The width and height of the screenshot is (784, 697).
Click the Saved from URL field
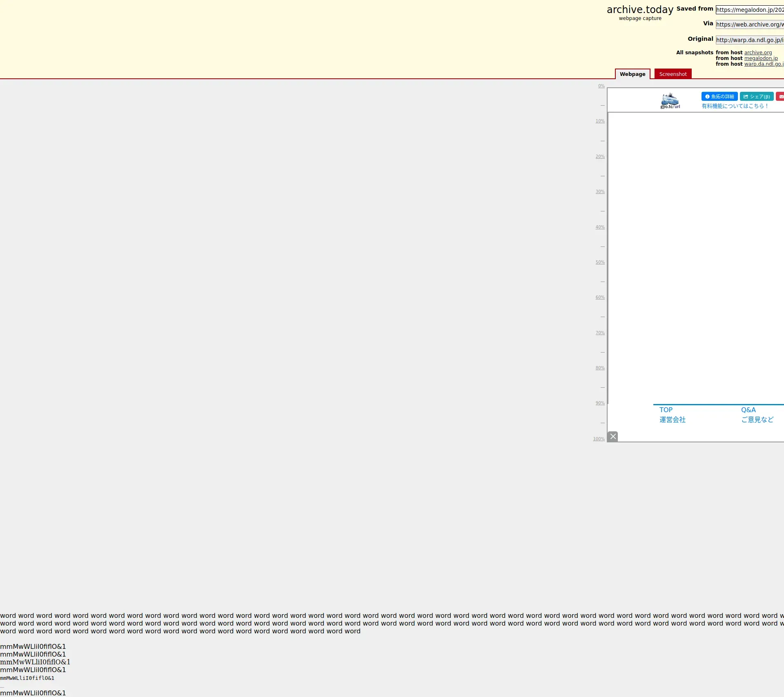pos(749,10)
